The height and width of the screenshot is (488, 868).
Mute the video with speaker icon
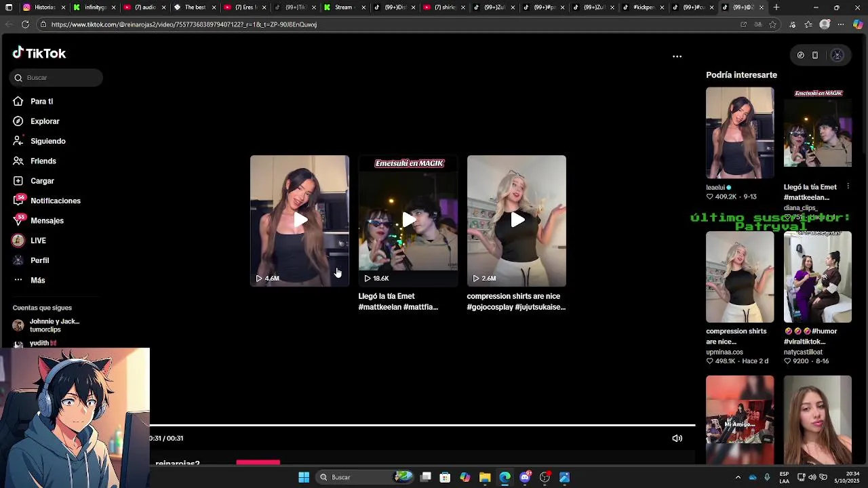[677, 439]
